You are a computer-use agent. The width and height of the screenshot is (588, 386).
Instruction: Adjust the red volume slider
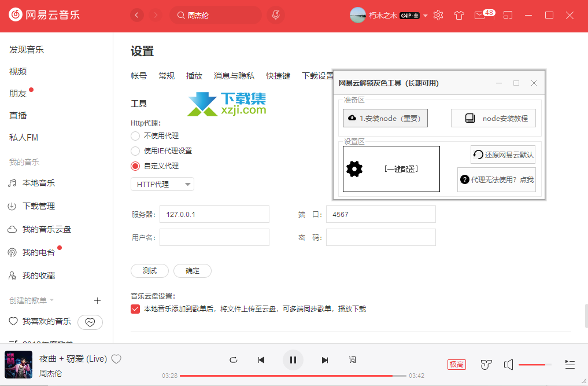point(534,364)
